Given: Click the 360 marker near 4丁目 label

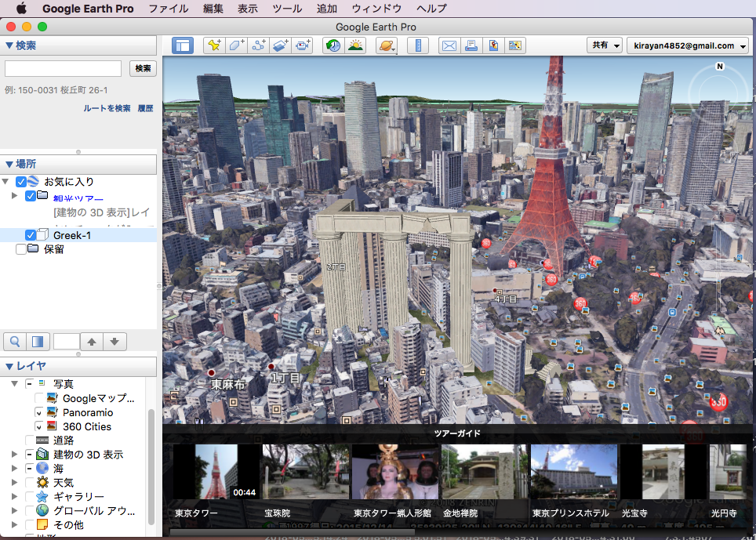Looking at the screenshot, I should [551, 279].
